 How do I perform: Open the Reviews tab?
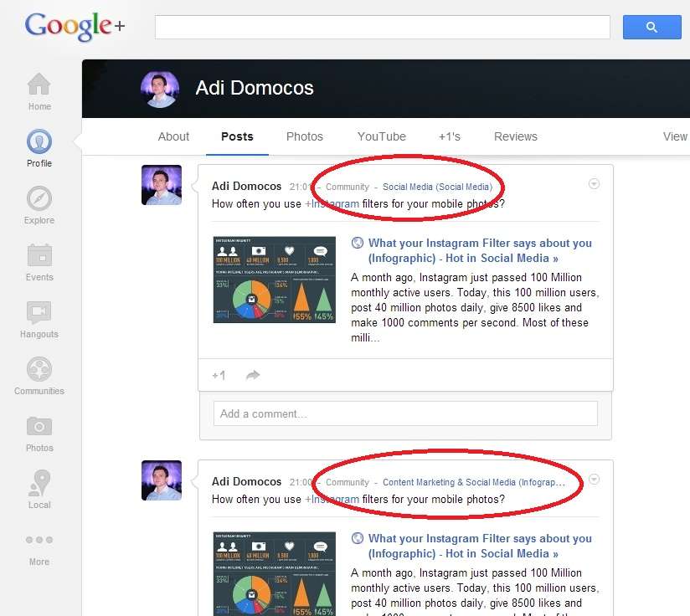pyautogui.click(x=515, y=136)
